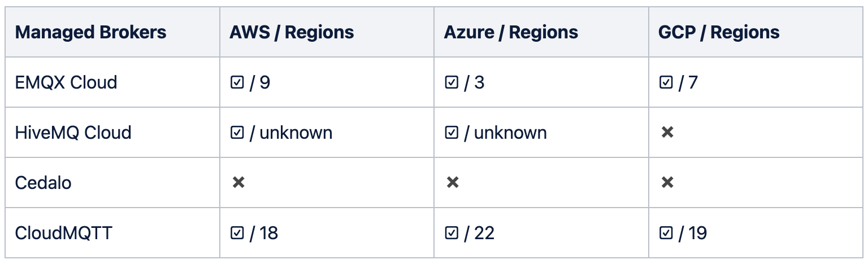This screenshot has height=264, width=868.
Task: Click the HiveMQ Cloud AWS checkmark icon
Action: pos(237,133)
